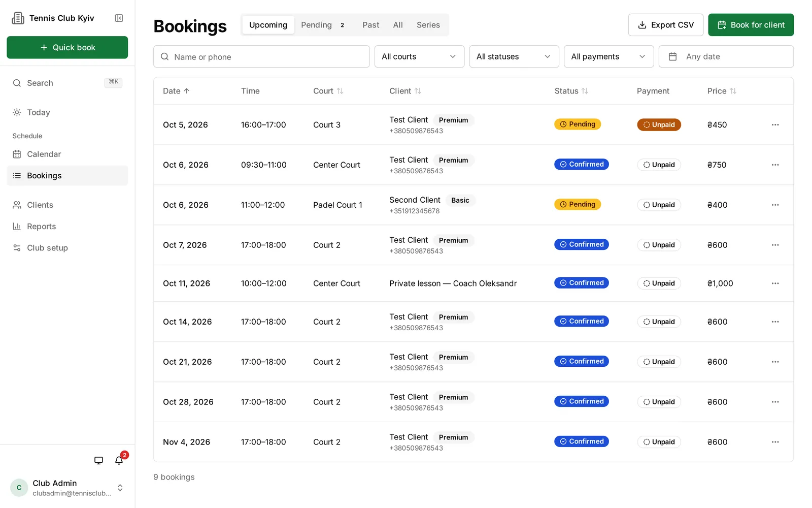Sort by Status column arrows
The height and width of the screenshot is (508, 812).
coord(585,91)
